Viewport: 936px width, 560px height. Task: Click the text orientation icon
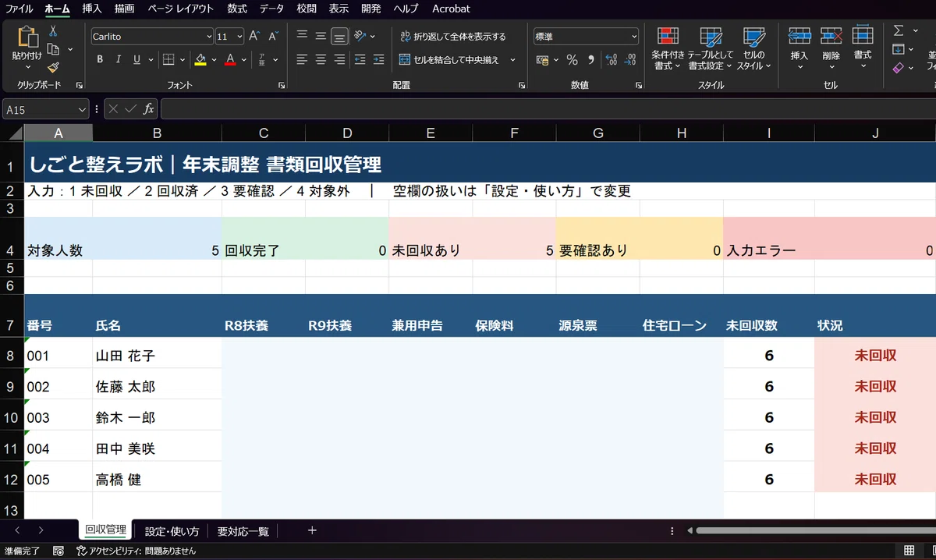pyautogui.click(x=360, y=36)
